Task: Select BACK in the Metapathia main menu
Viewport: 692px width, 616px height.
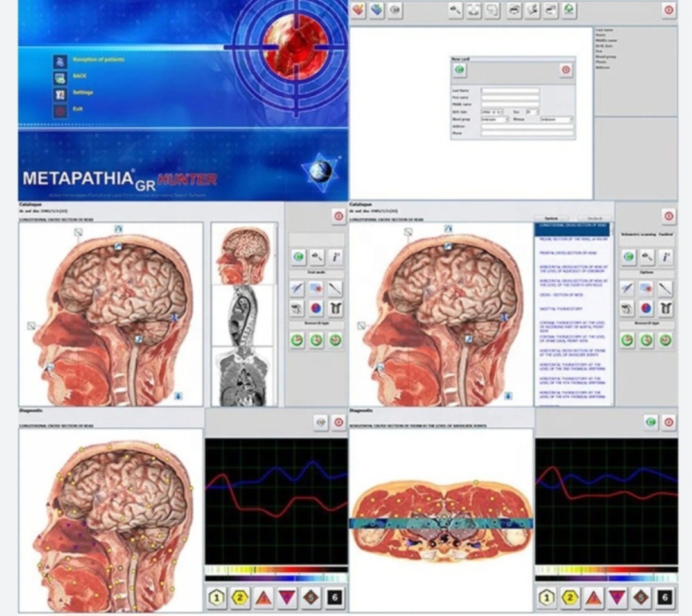Action: 80,76
